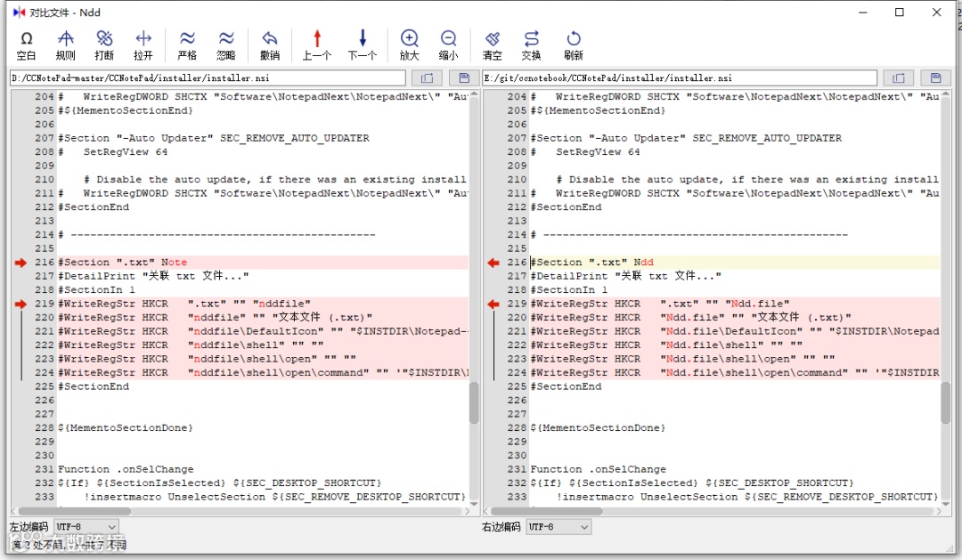Swap left and right files 交换
This screenshot has height=560, width=962.
(531, 45)
